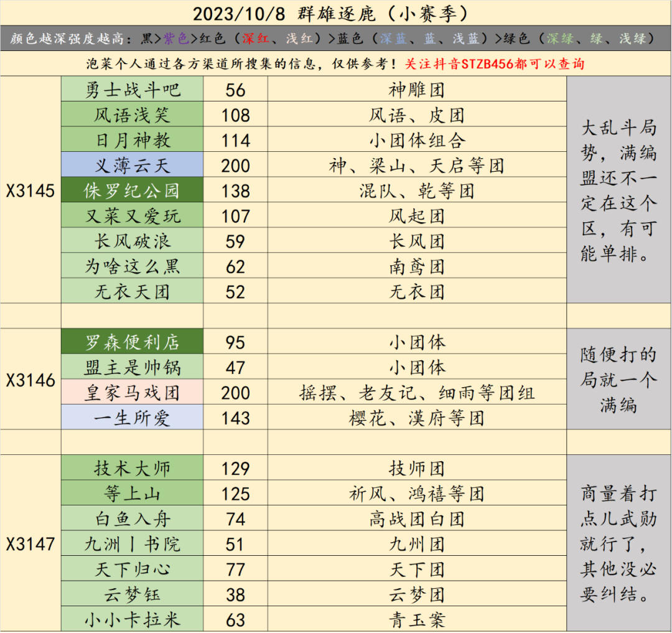Select the X3147 remark '商量着打点儿武勋'
This screenshot has height=633, width=672.
click(619, 543)
